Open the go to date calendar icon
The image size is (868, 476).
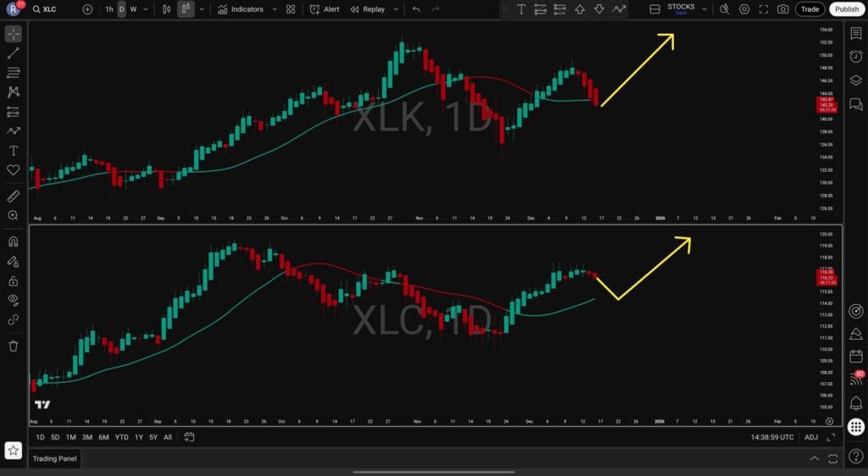click(189, 437)
